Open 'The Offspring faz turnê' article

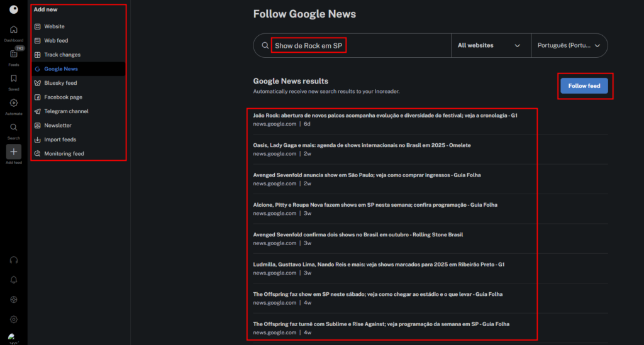pyautogui.click(x=381, y=324)
